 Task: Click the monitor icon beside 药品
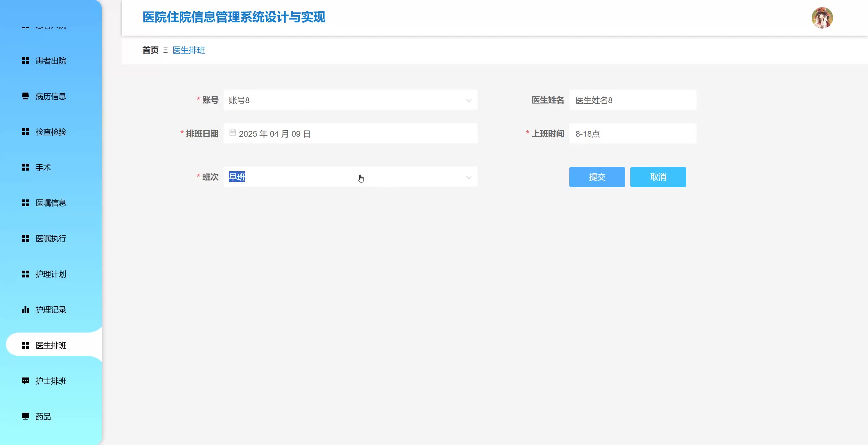tap(25, 417)
